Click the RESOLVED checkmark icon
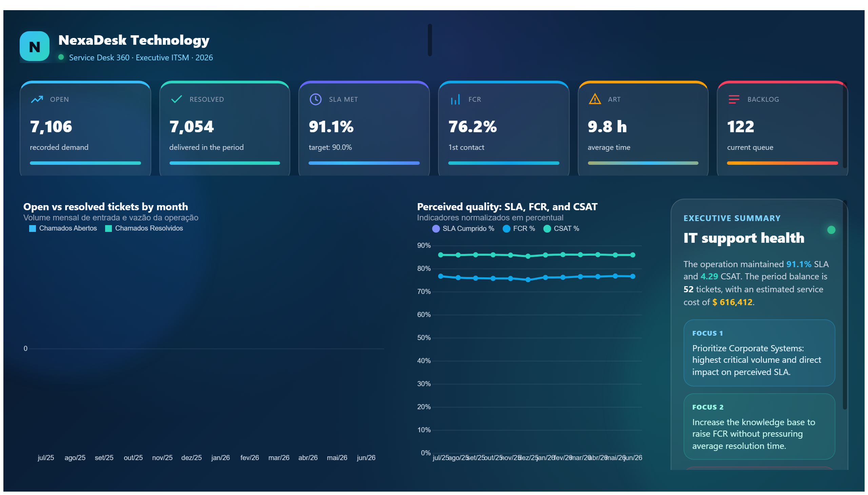Screen dimensions: 868x495 pyautogui.click(x=176, y=99)
